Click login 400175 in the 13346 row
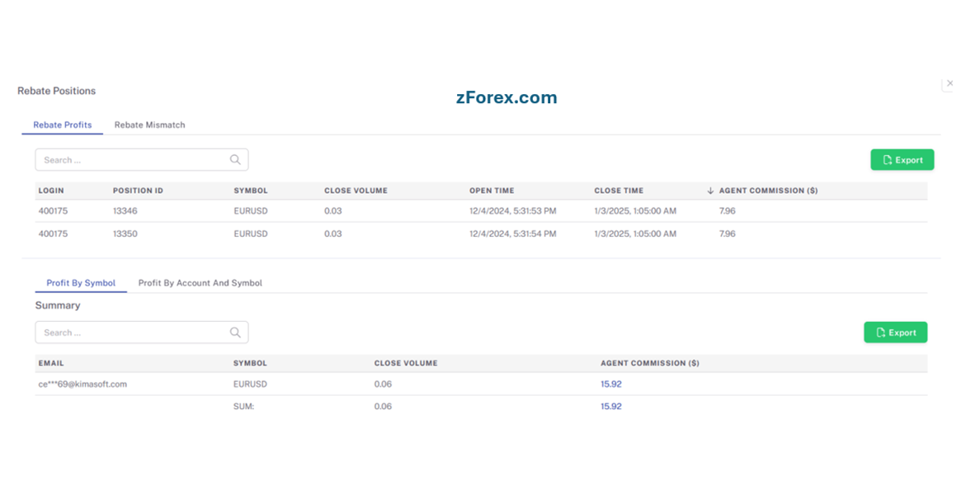Viewport: 980px width, 490px height. pyautogui.click(x=53, y=211)
